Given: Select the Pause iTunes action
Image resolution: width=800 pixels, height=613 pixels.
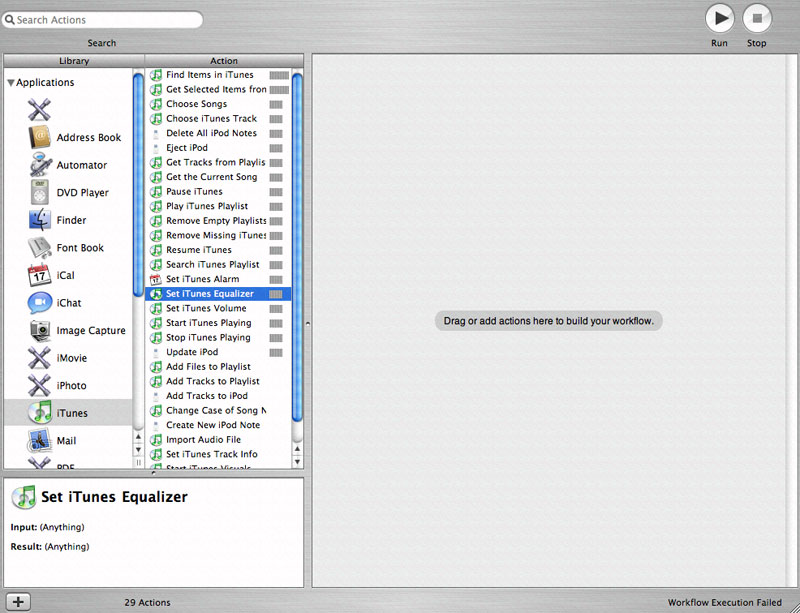Looking at the screenshot, I should tap(218, 192).
